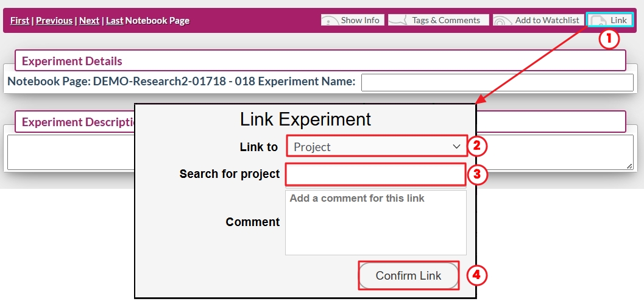Focus the link Comment text box
Viewport: 644px width, 301px height.
(x=375, y=222)
